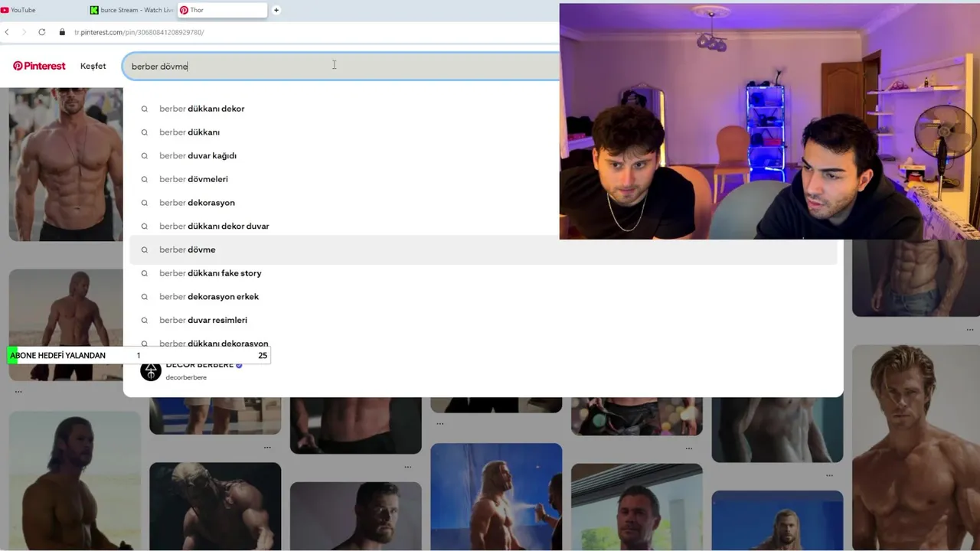Click the search field containing berber dövme
Image resolution: width=980 pixels, height=551 pixels.
(x=341, y=67)
